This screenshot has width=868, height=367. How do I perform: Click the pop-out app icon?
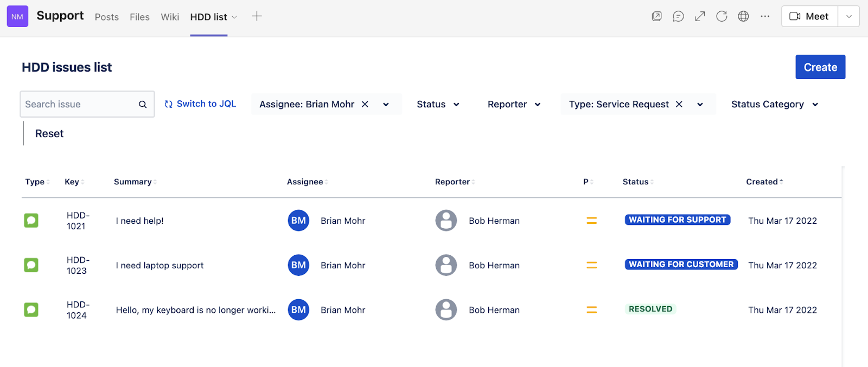(656, 16)
